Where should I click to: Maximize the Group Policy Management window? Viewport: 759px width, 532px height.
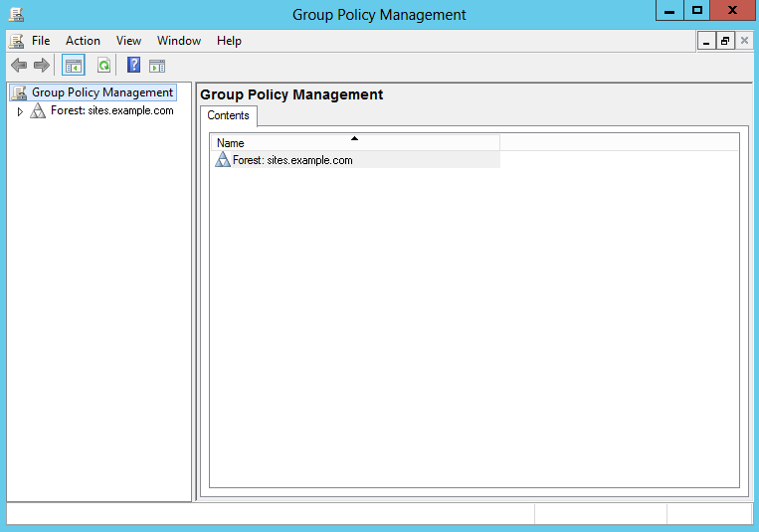(697, 11)
